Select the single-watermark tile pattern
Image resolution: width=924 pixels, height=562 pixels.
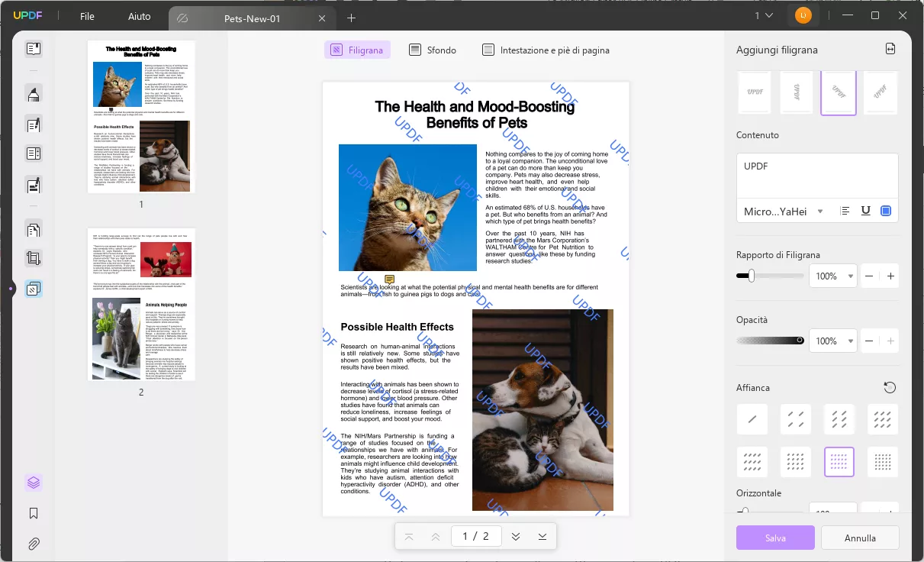752,418
